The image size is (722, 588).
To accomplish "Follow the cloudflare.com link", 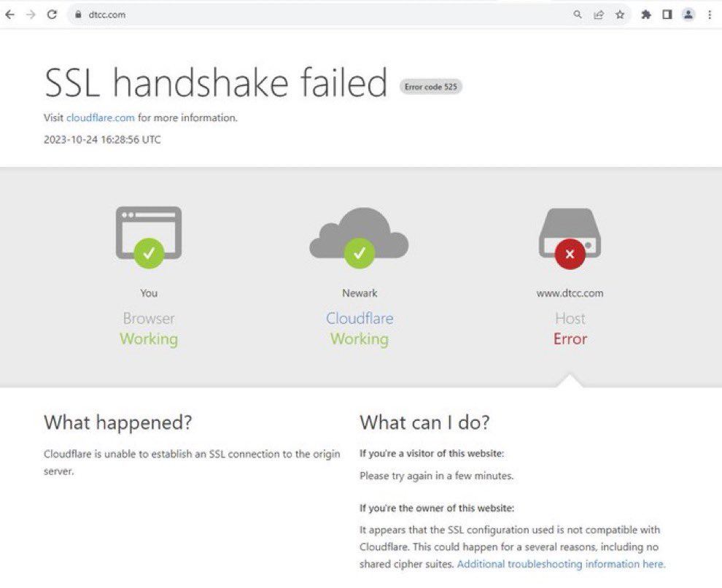I will click(x=101, y=117).
